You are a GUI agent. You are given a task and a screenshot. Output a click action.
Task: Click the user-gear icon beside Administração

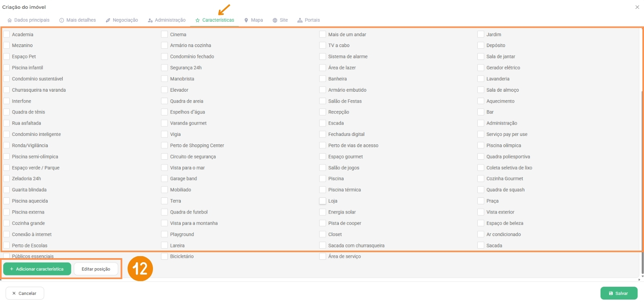150,20
